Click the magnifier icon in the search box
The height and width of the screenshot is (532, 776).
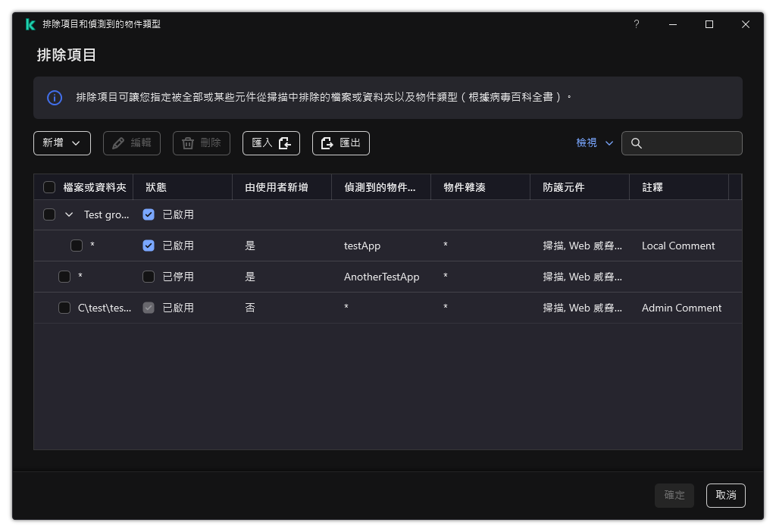[x=637, y=142]
